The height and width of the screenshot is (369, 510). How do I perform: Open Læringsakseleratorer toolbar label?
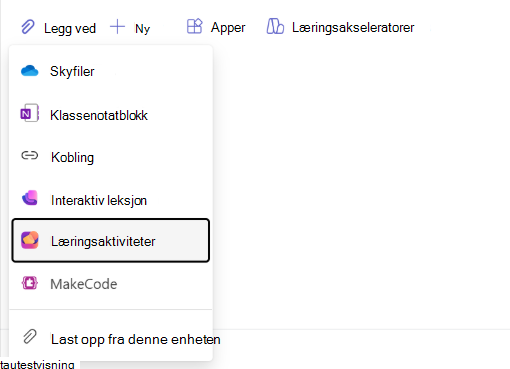click(353, 28)
